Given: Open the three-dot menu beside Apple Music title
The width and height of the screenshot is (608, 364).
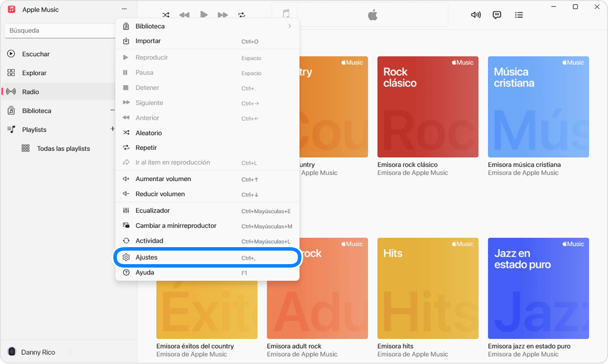Looking at the screenshot, I should click(124, 9).
